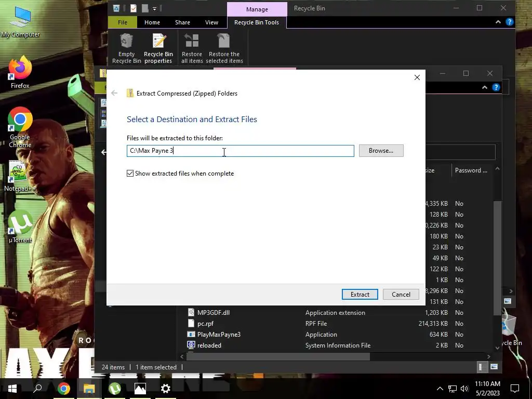Viewport: 532px width, 399px height.
Task: Click Password column header
Action: click(471, 170)
